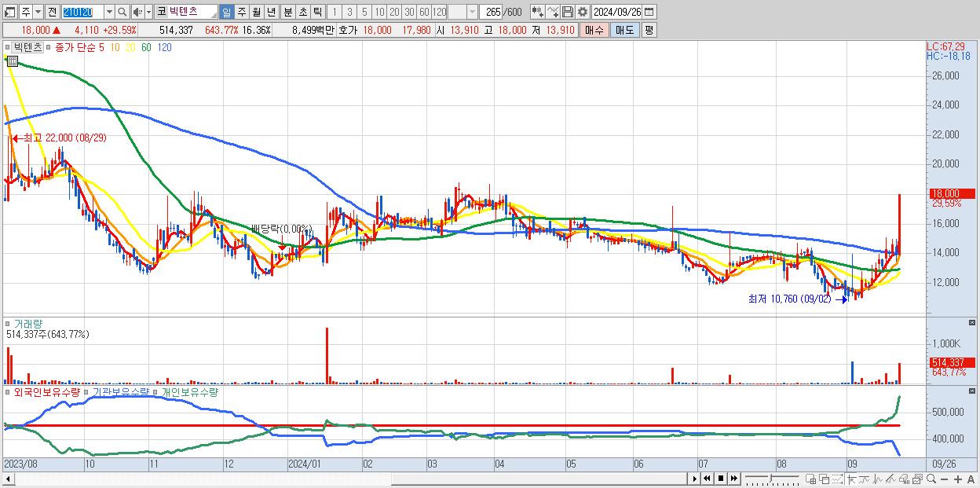
Task: Click the playback speed slider
Action: [772, 479]
